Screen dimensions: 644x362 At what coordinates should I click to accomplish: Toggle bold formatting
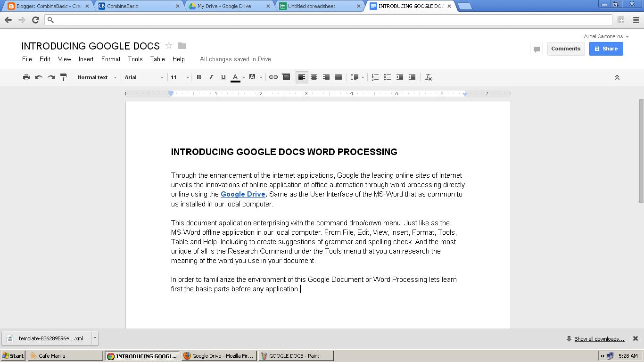(199, 77)
